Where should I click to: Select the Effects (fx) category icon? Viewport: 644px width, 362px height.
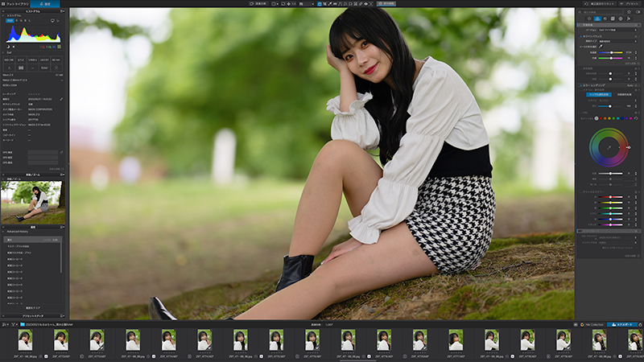[629, 19]
